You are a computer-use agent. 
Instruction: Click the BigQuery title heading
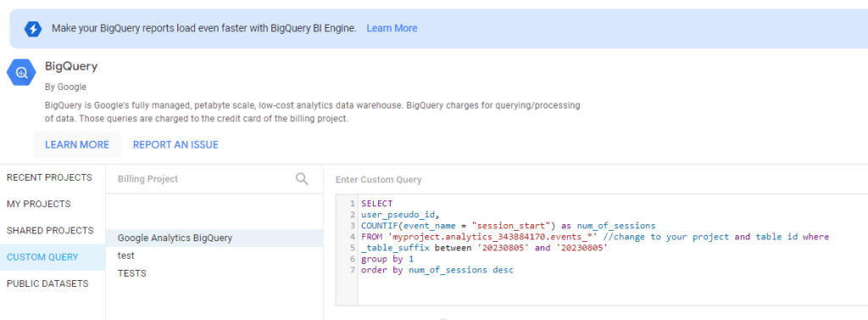pos(71,66)
